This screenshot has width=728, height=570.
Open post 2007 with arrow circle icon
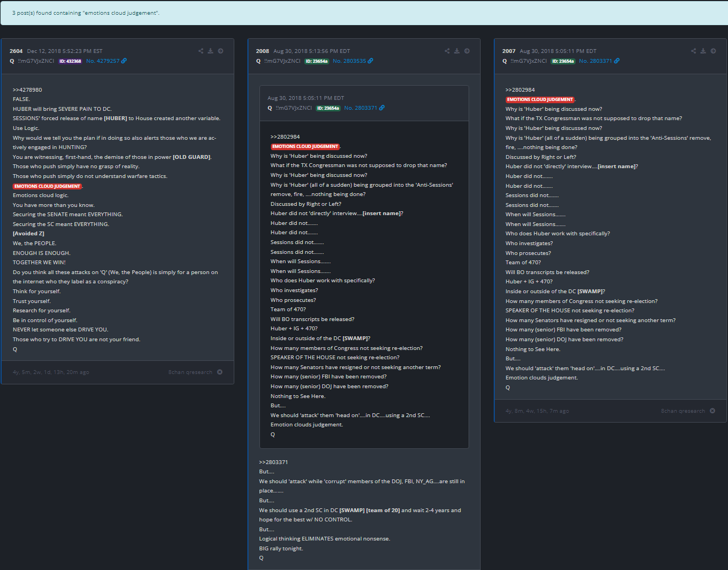(x=713, y=51)
